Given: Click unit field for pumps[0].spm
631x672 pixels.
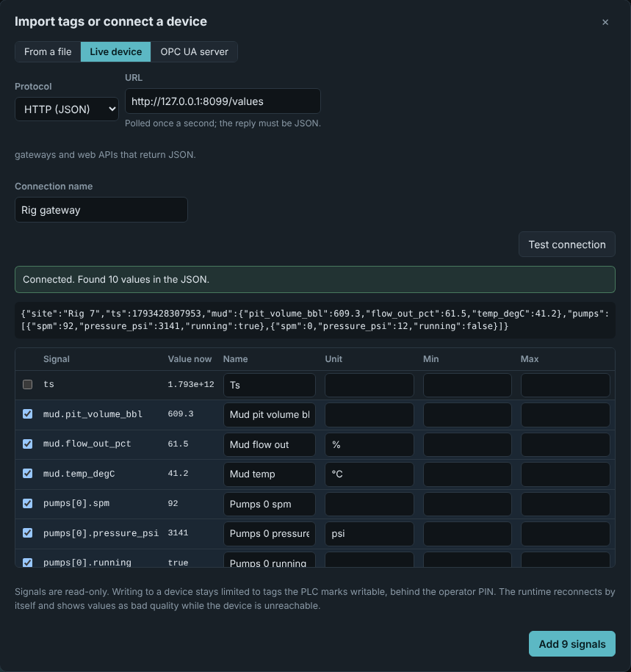Looking at the screenshot, I should 369,504.
